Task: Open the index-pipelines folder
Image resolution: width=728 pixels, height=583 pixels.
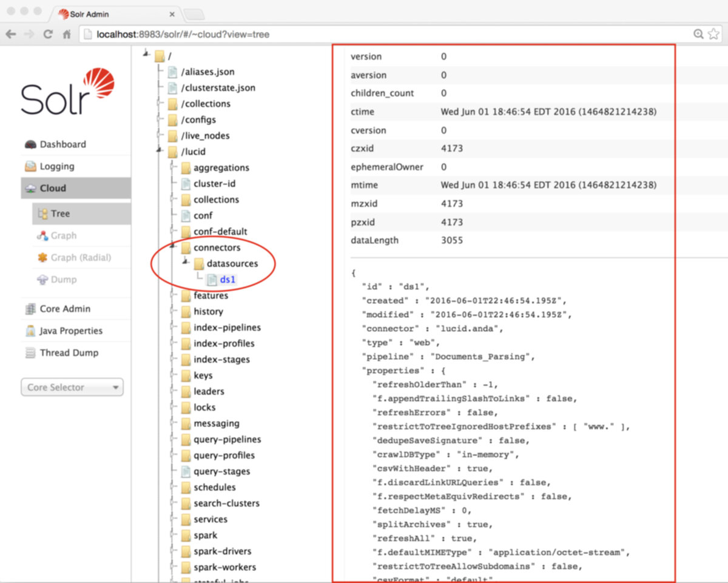Action: 227,327
